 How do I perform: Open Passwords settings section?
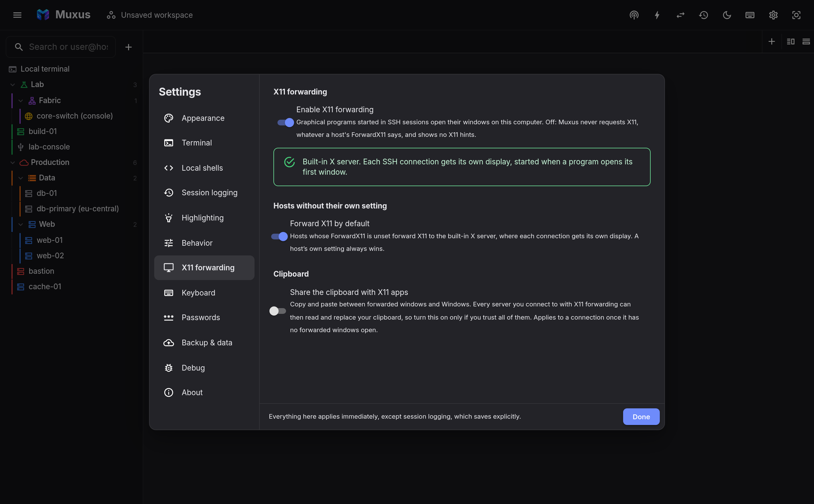pyautogui.click(x=204, y=317)
